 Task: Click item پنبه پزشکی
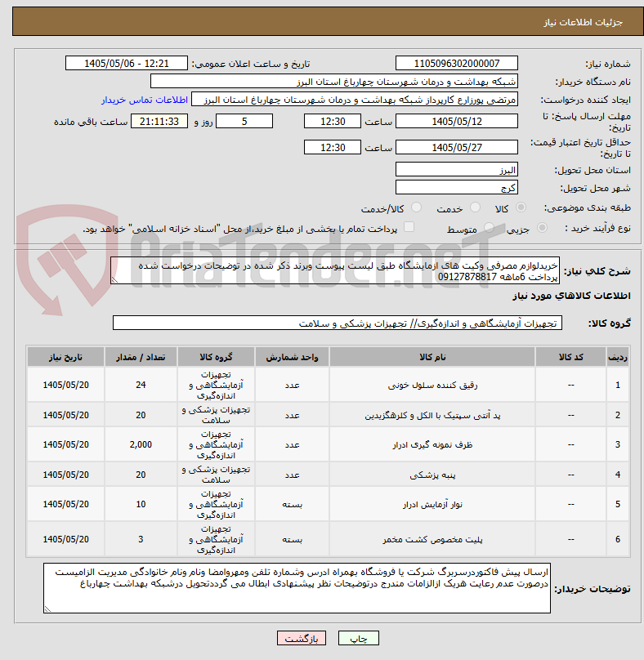coord(432,475)
